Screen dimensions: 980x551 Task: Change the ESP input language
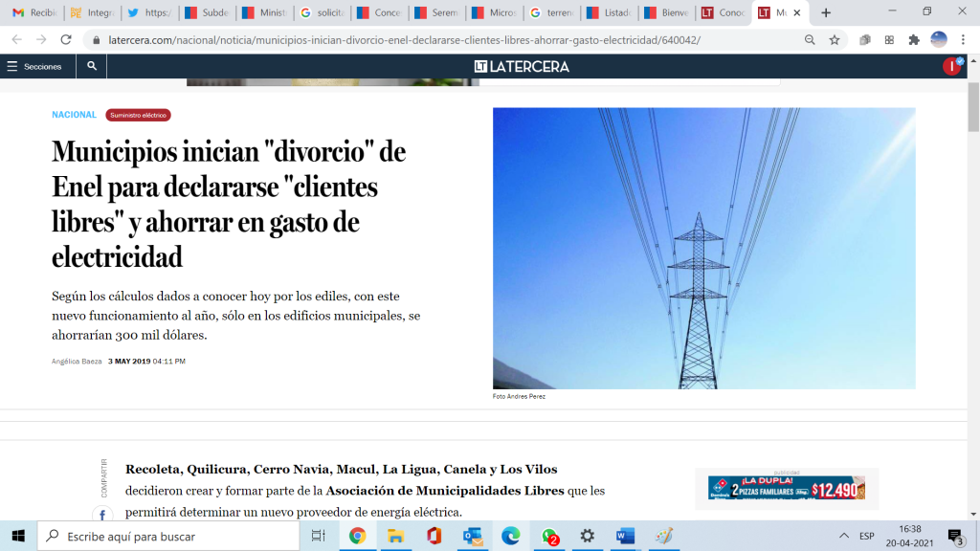(866, 536)
